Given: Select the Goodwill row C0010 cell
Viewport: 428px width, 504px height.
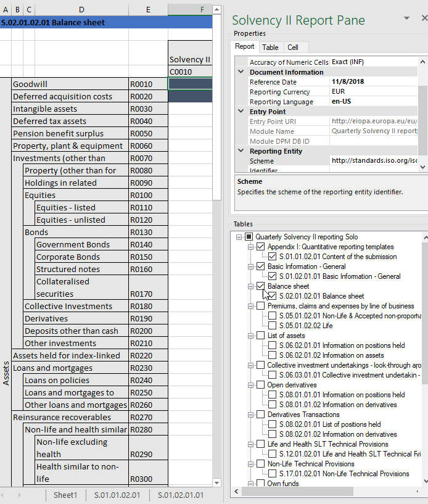Looking at the screenshot, I should coord(189,84).
